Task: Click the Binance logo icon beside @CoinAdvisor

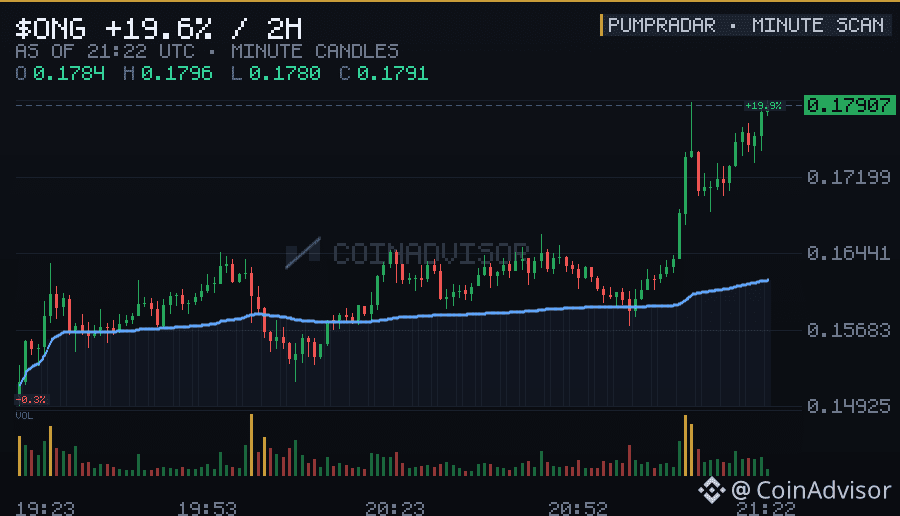Action: pyautogui.click(x=712, y=490)
